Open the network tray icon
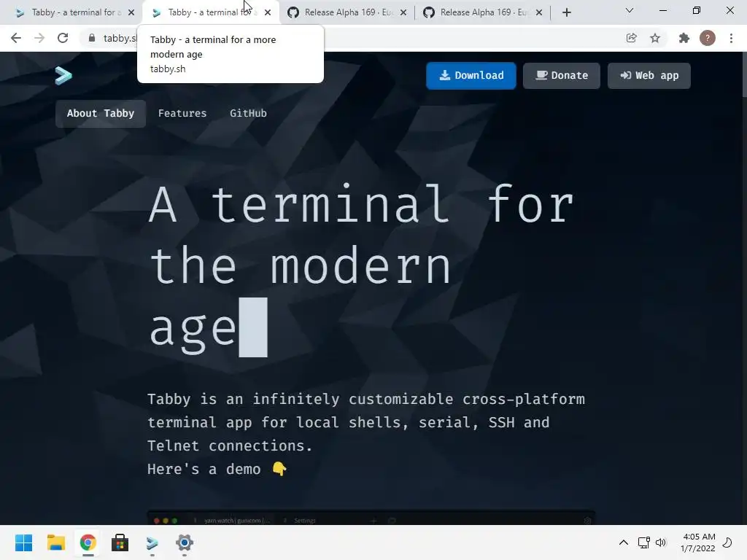Viewport: 747px width, 560px height. (x=643, y=542)
